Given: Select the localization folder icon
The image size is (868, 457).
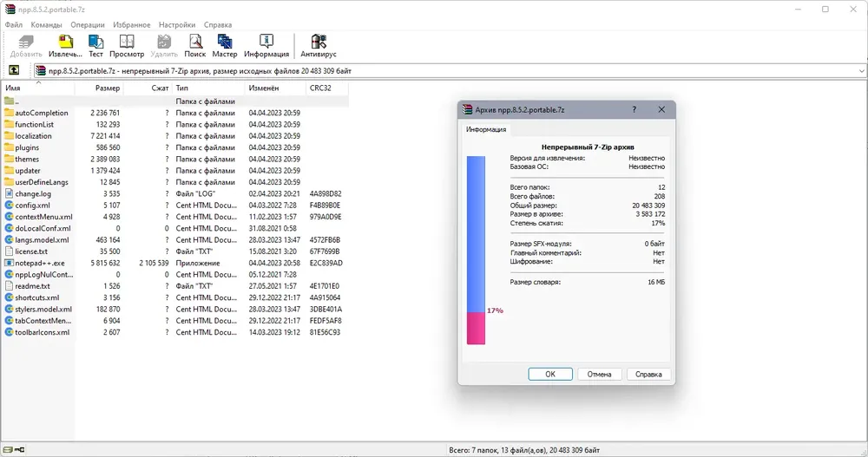Looking at the screenshot, I should [x=9, y=136].
